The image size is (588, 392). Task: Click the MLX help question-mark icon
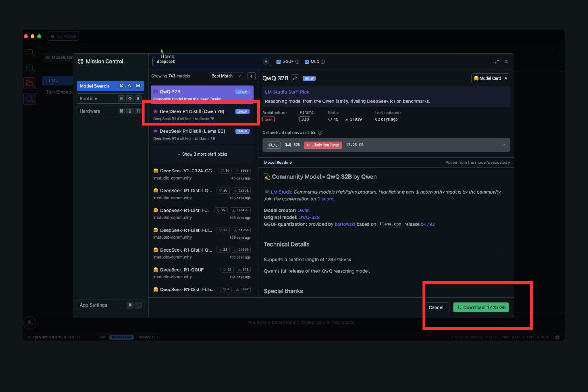click(x=323, y=62)
